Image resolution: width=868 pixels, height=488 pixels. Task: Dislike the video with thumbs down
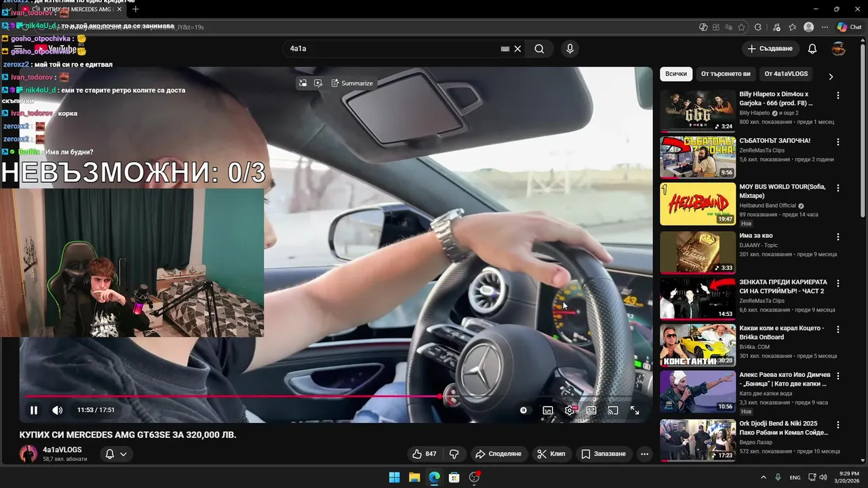[454, 453]
